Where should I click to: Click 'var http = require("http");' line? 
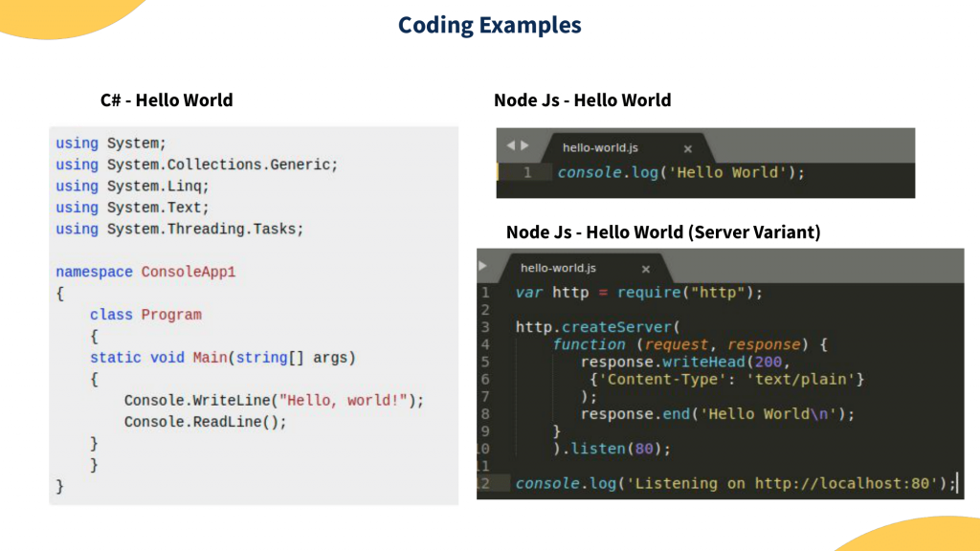[638, 293]
